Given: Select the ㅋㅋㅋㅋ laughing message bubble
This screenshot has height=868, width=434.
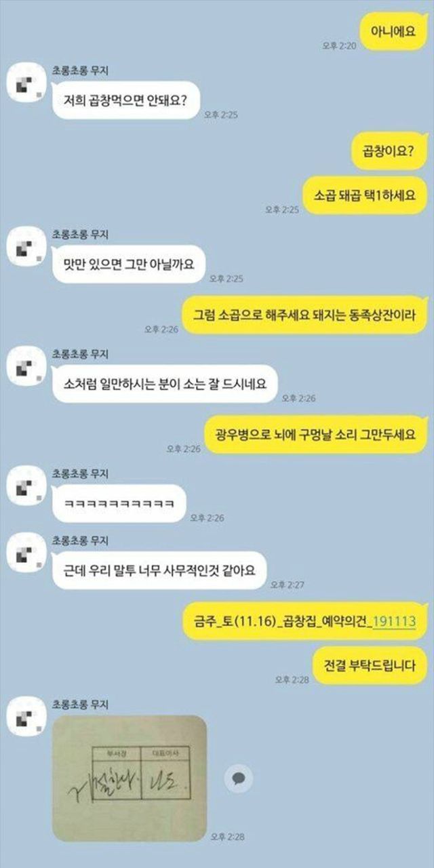Looking at the screenshot, I should pyautogui.click(x=119, y=503).
